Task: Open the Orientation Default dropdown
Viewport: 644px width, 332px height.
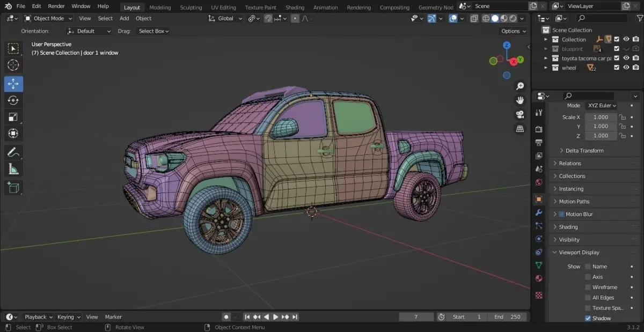Action: pos(89,31)
